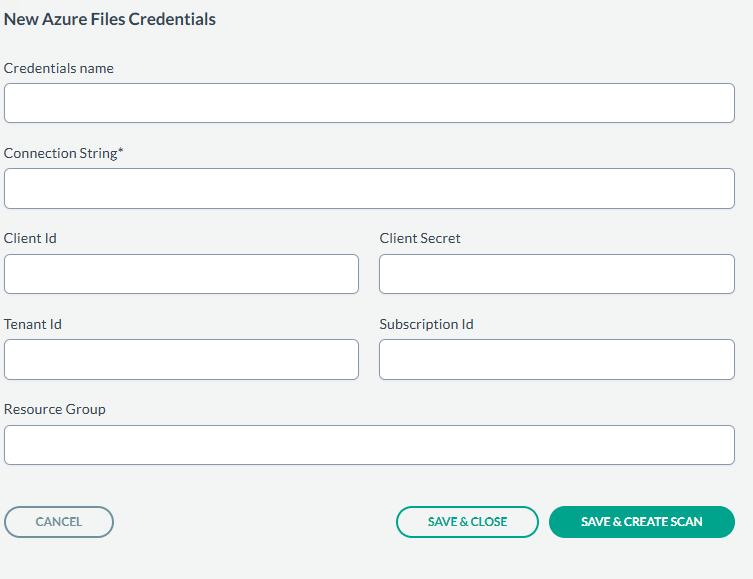Screen dimensions: 753x579
Task: Select the Client Id input field
Action: [181, 274]
